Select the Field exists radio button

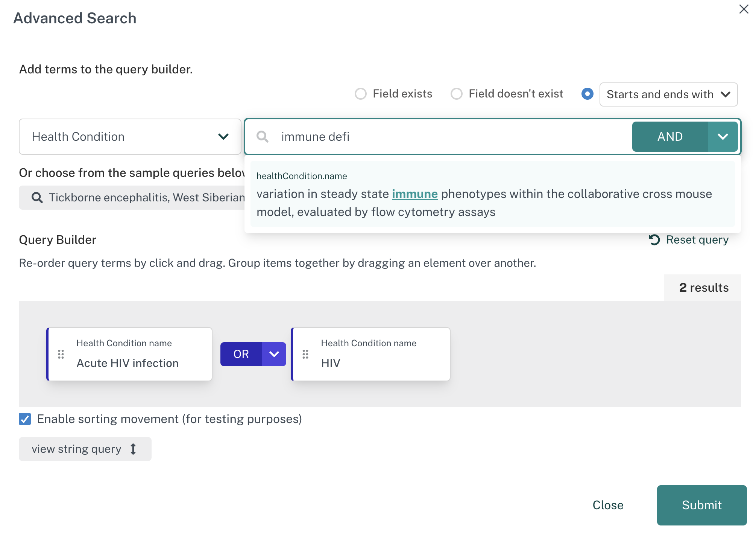click(x=360, y=94)
